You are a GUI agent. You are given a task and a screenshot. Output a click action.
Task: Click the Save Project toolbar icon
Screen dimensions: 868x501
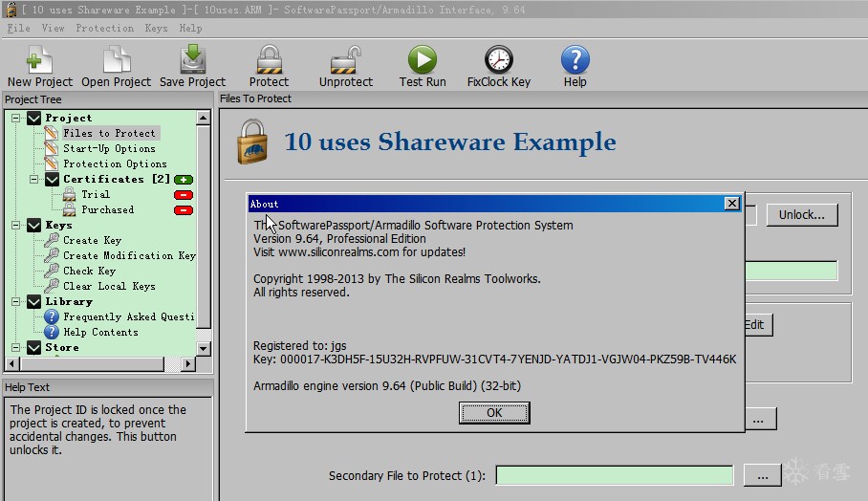193,59
